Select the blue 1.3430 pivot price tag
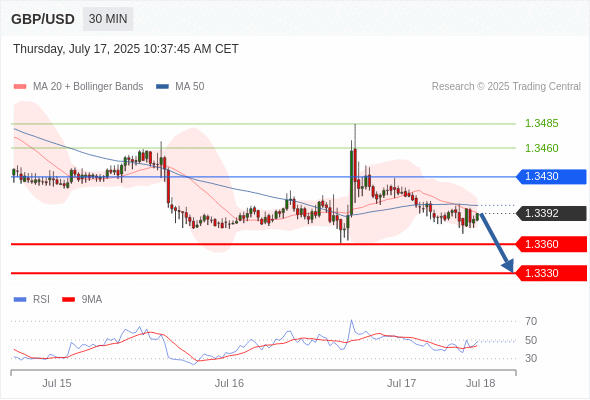 click(551, 176)
